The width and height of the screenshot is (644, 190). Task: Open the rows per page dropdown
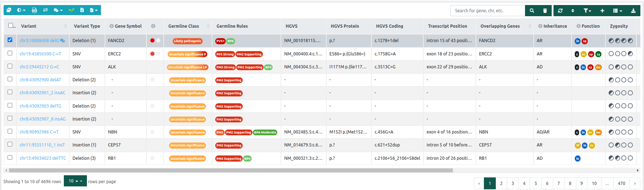click(75, 181)
